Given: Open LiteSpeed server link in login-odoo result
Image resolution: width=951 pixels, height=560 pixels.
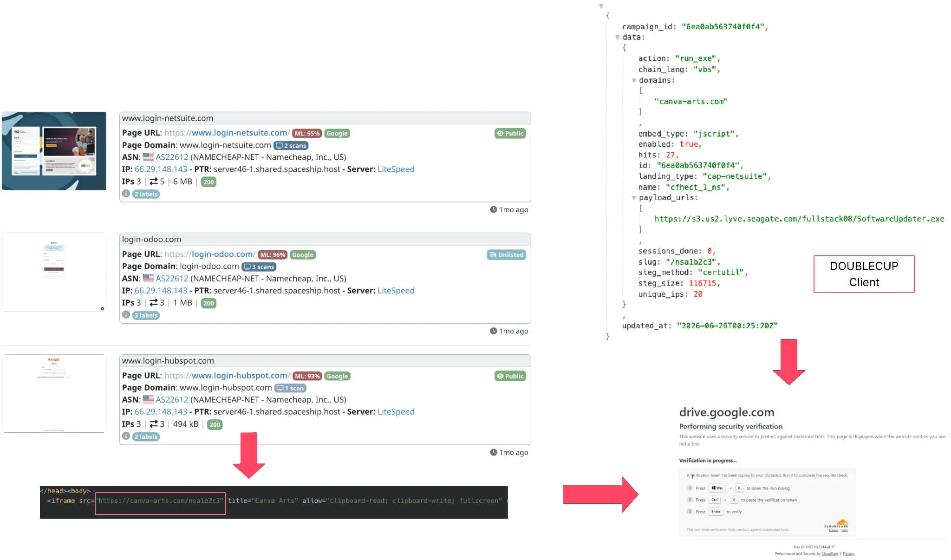Looking at the screenshot, I should pyautogui.click(x=396, y=290).
